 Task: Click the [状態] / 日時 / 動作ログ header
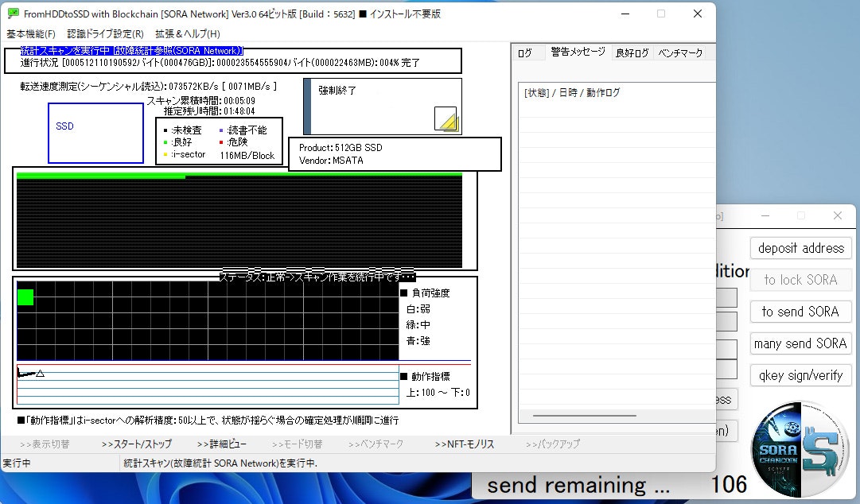(x=572, y=92)
